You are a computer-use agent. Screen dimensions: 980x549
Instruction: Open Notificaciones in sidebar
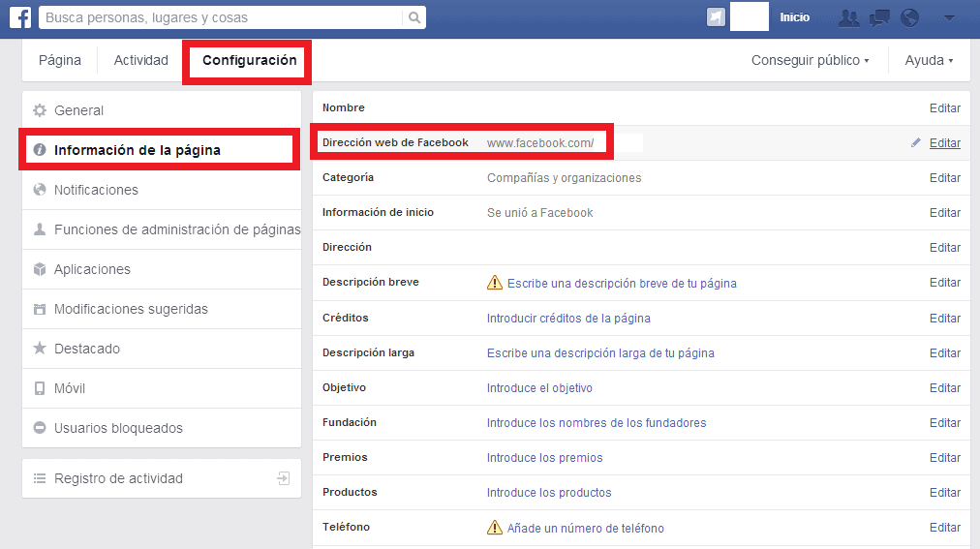(162, 190)
